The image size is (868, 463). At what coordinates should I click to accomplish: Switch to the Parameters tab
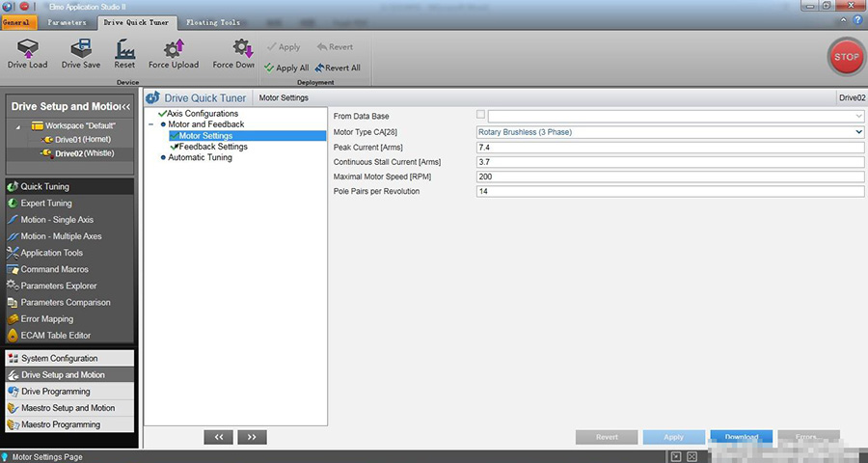[68, 22]
